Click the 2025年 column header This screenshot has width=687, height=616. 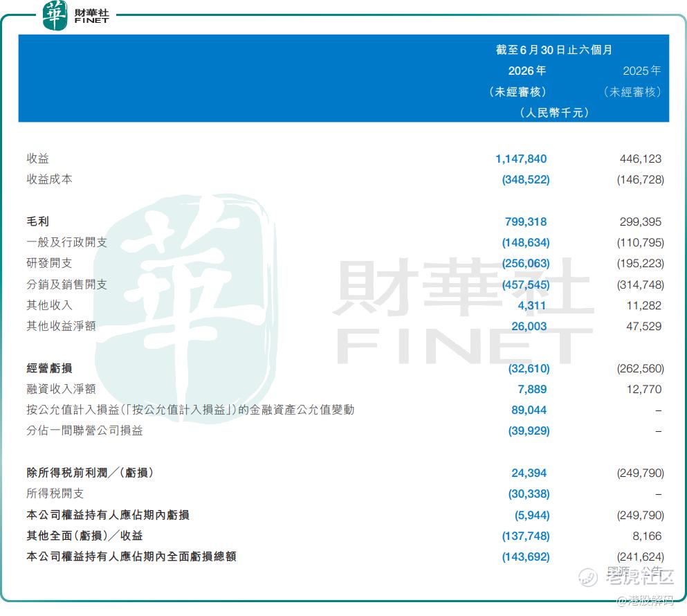(x=642, y=71)
